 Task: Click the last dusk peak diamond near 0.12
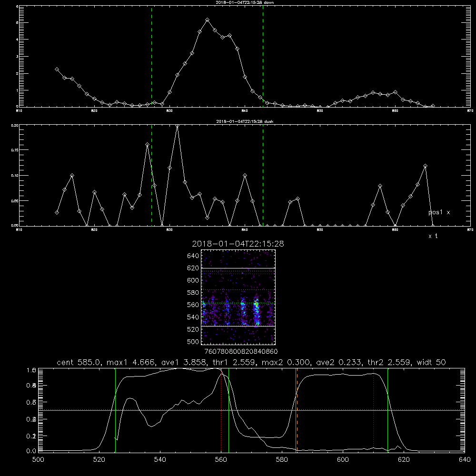tap(425, 166)
